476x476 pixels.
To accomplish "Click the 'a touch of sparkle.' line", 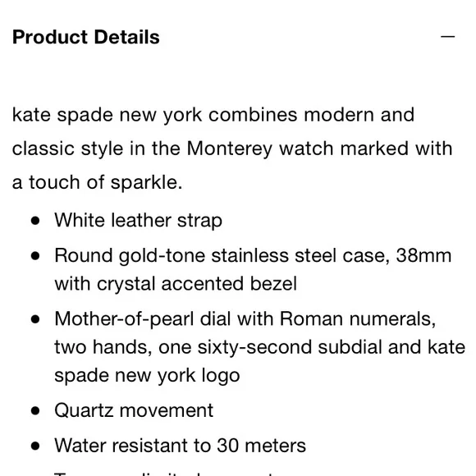I will 97,183.
